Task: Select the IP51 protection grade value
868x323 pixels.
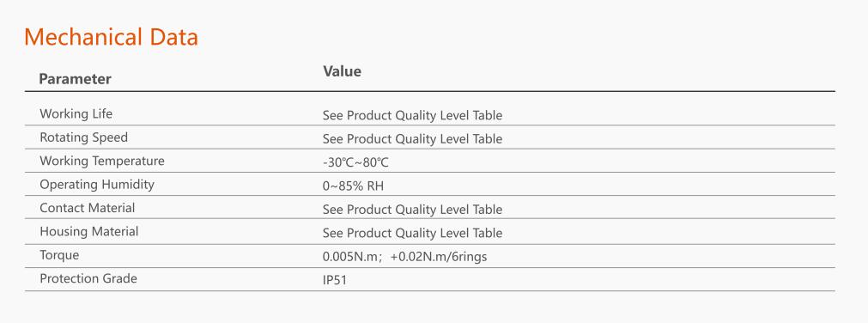Action: point(334,280)
